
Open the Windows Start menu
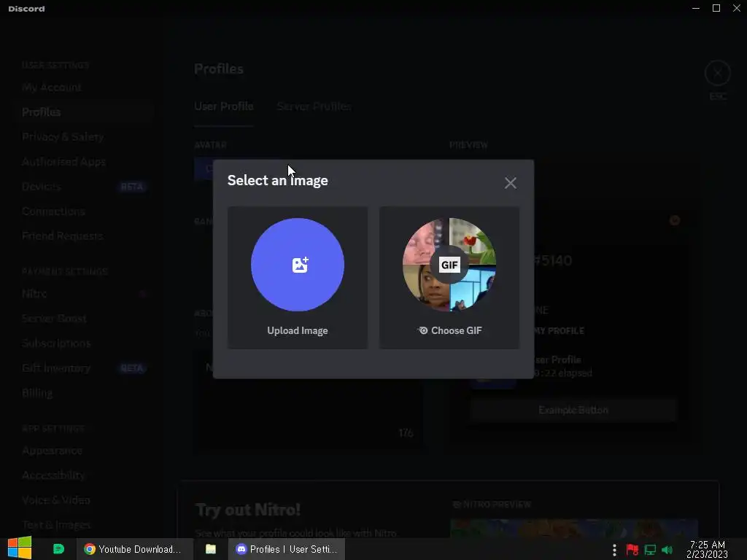click(x=20, y=548)
